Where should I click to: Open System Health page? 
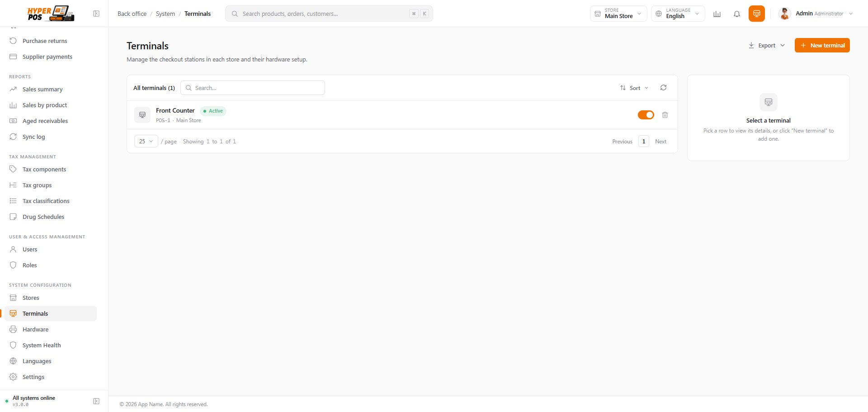coord(51,345)
